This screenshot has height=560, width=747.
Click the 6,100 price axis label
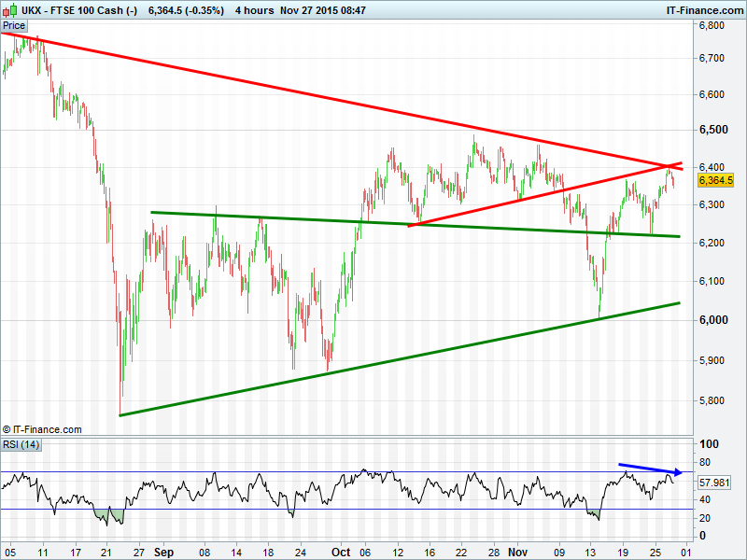point(712,281)
